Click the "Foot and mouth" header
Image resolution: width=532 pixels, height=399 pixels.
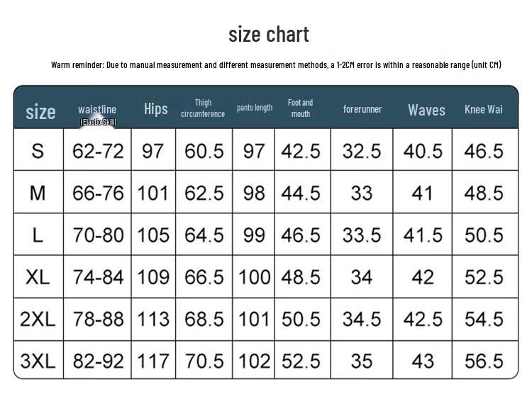[301, 108]
